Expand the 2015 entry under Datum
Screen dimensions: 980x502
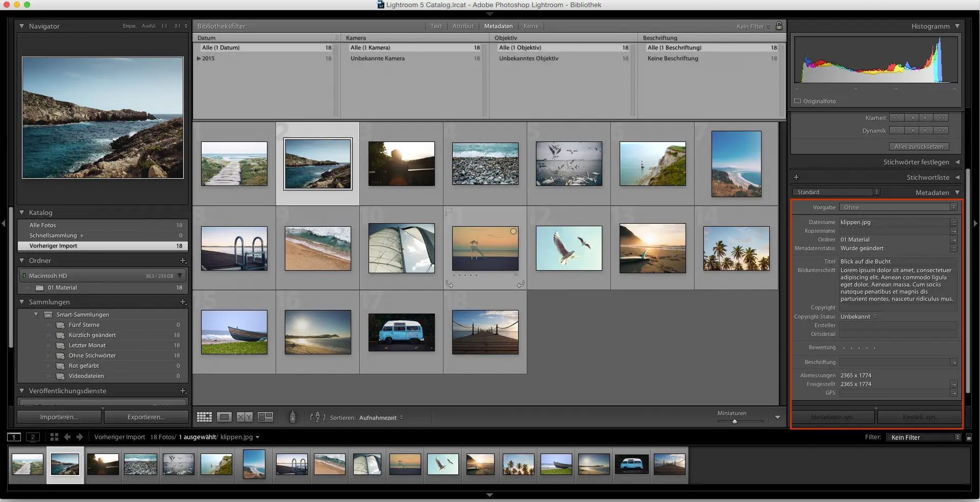[199, 58]
